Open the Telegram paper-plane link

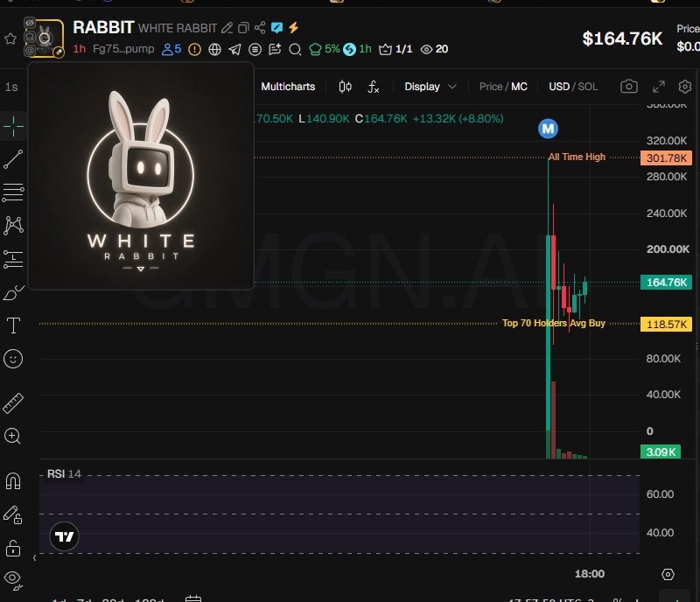coord(234,49)
